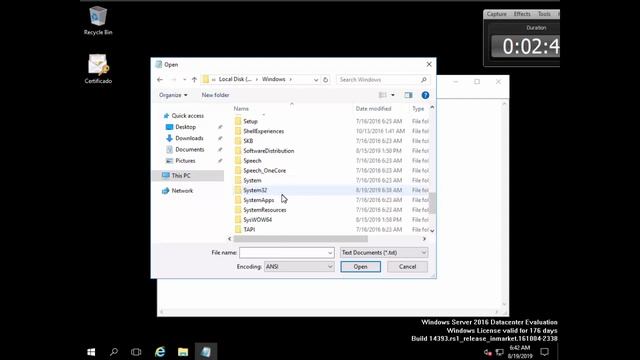Select the TAPI folder icon
This screenshot has height=360, width=640.
[238, 229]
